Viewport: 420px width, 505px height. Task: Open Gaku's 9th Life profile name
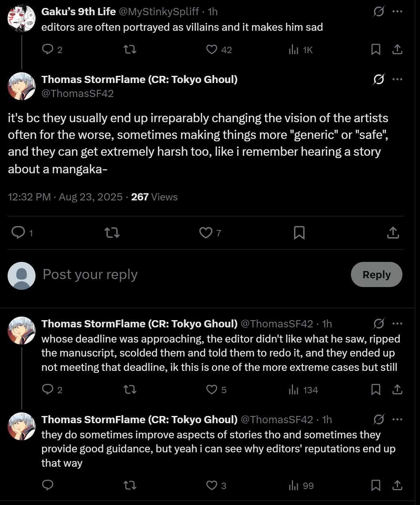[x=79, y=12]
